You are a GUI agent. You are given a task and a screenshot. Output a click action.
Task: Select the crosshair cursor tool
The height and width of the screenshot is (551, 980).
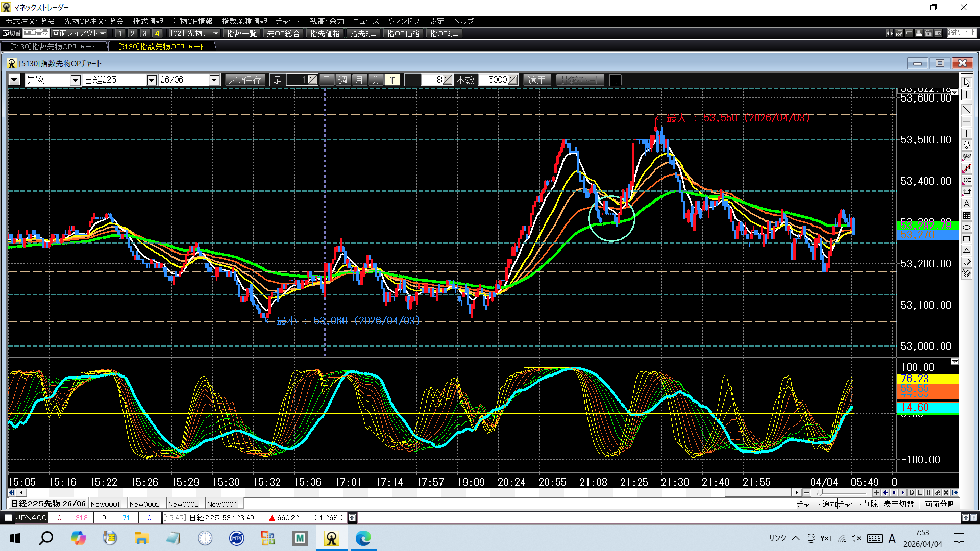tap(967, 94)
